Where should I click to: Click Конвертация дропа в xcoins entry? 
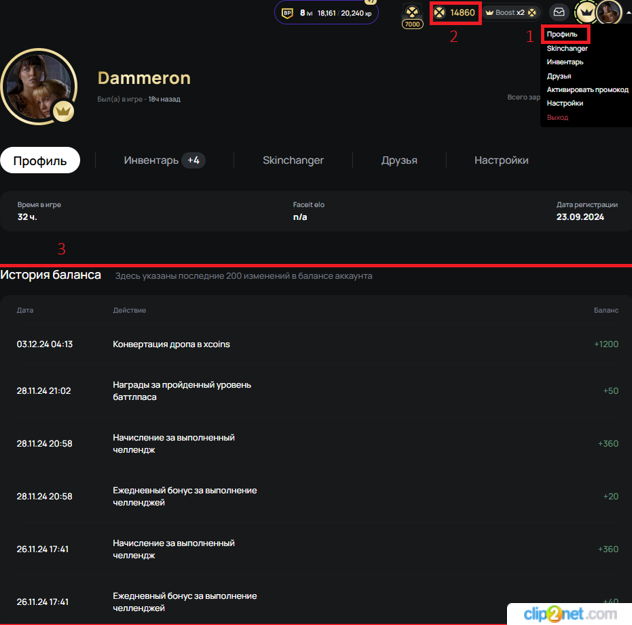click(171, 344)
